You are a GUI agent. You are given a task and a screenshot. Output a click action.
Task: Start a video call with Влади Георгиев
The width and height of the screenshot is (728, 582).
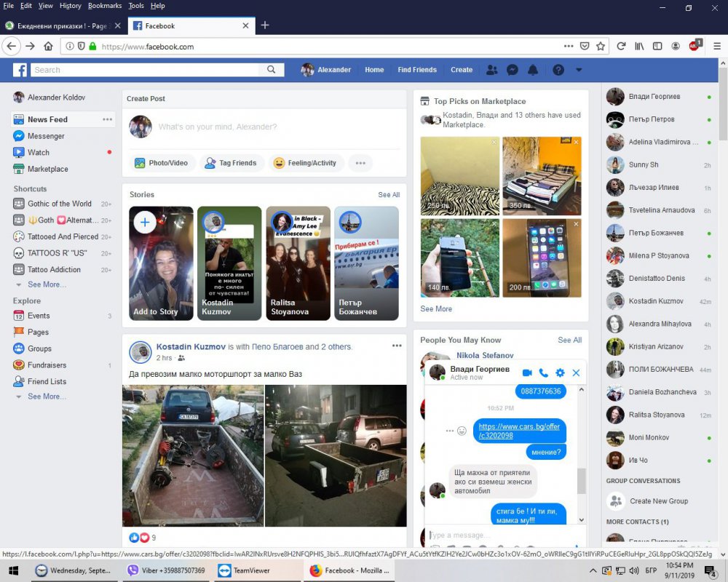click(527, 372)
